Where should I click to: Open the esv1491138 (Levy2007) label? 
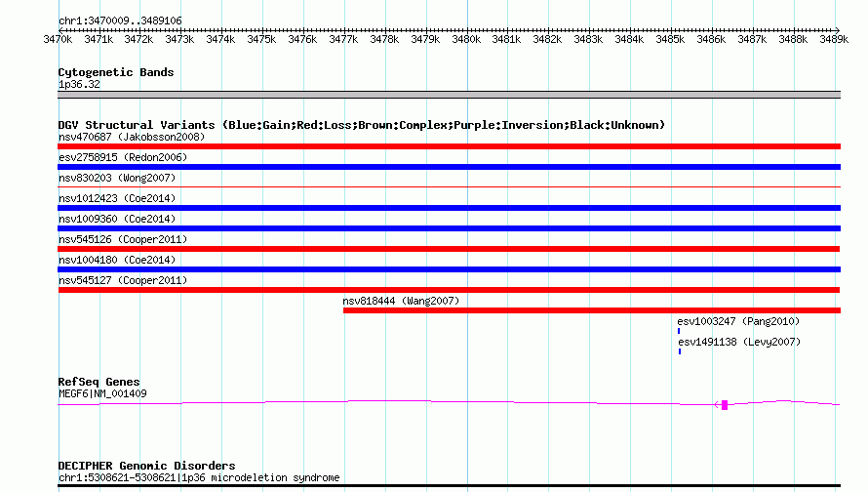739,342
